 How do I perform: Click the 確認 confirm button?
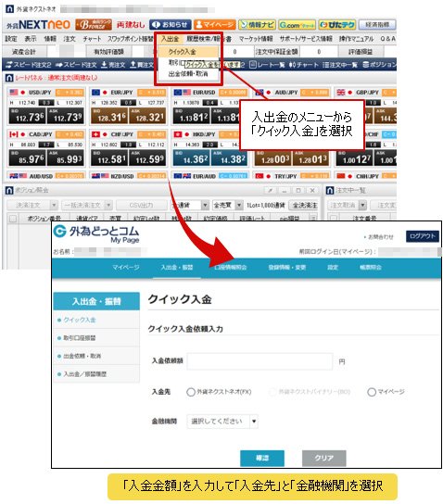pyautogui.click(x=262, y=458)
